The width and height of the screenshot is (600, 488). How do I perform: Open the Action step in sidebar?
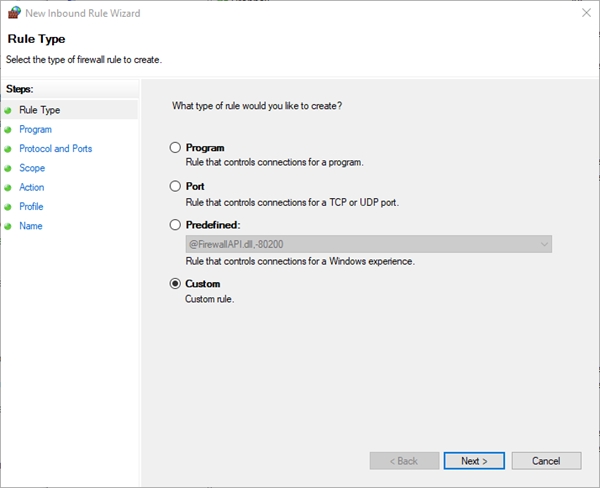pyautogui.click(x=32, y=187)
